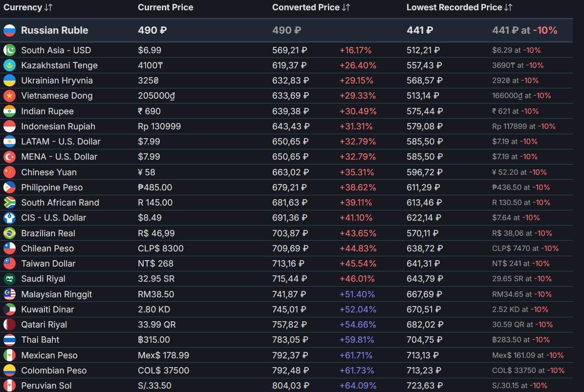The width and height of the screenshot is (584, 392).
Task: Click the Malaysian Ringgit +51.40% difference
Action: (x=357, y=294)
